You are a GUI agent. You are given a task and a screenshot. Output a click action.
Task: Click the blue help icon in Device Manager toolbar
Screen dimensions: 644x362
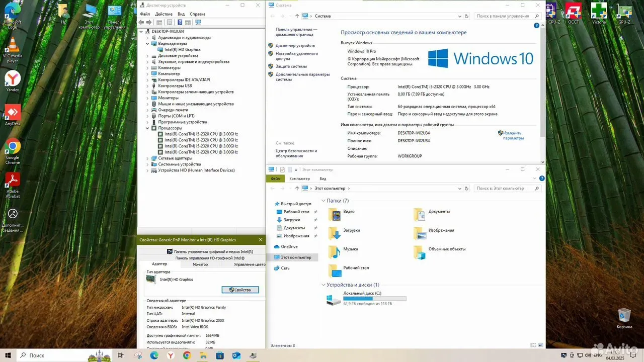tap(179, 23)
